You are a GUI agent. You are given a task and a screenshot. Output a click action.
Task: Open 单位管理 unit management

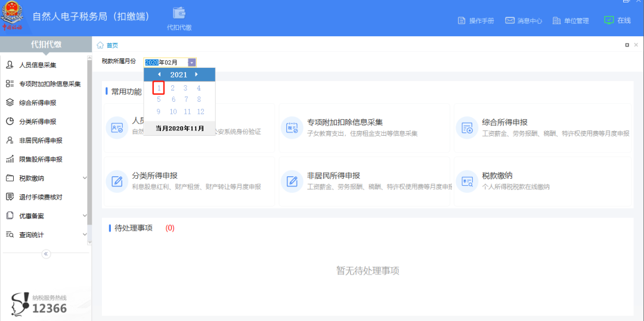[571, 20]
